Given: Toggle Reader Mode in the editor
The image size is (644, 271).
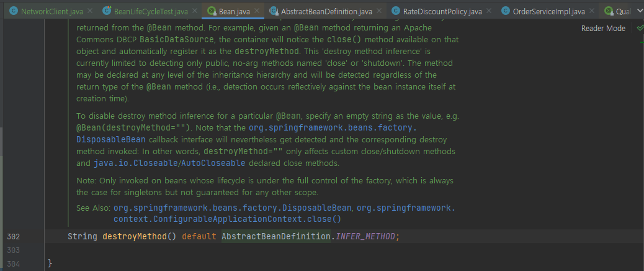Looking at the screenshot, I should pos(603,29).
